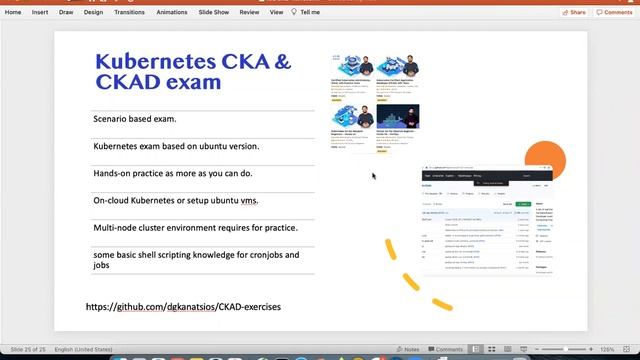Viewport: 640px width, 360px height.
Task: Click the 126% zoom level
Action: (x=607, y=349)
